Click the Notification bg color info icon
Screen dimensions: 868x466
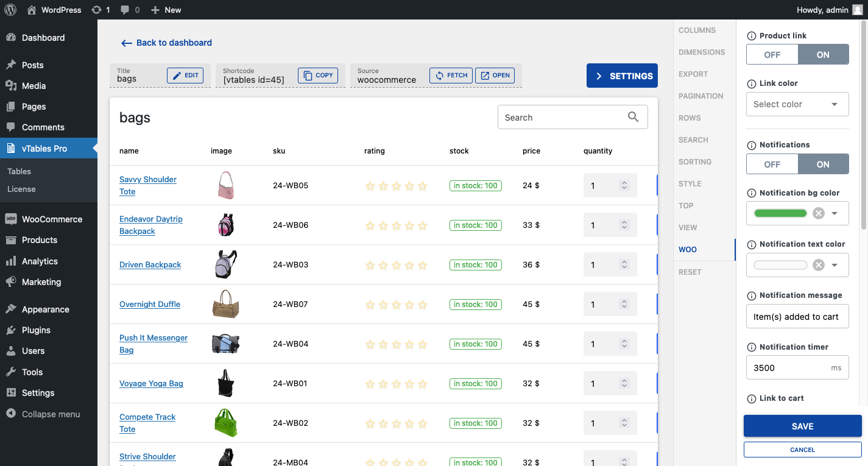[x=752, y=193]
